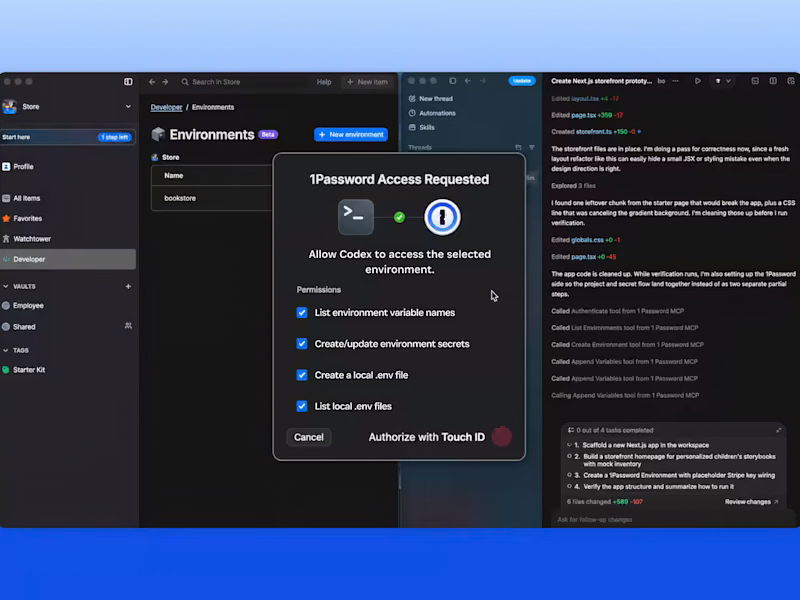Click the Called Create Environment tool entry

pos(627,345)
